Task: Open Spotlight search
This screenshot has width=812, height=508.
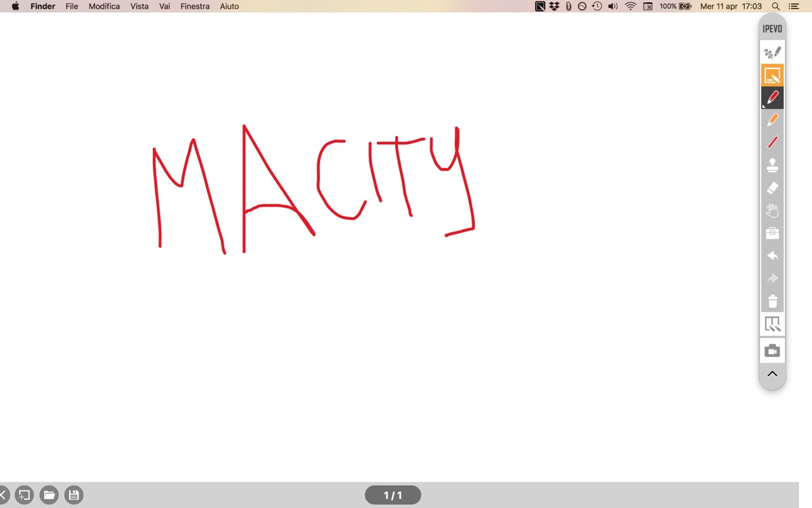Action: tap(776, 6)
